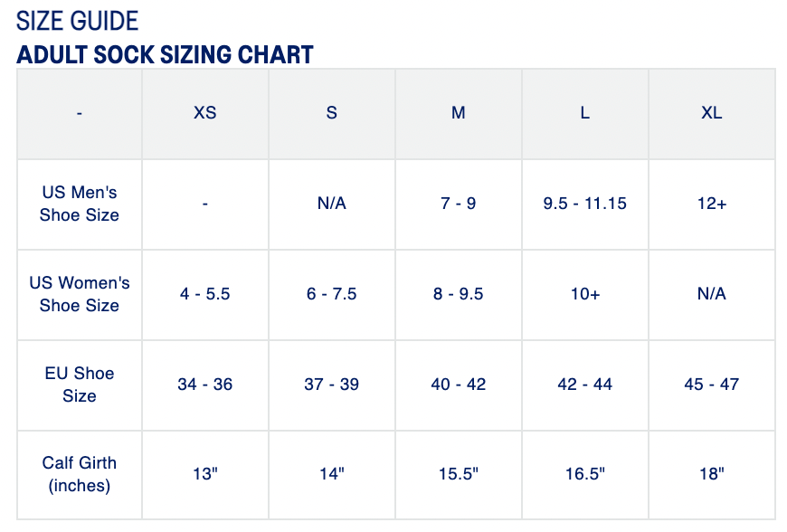
Task: Click the 12+ men's size cell
Action: [712, 204]
